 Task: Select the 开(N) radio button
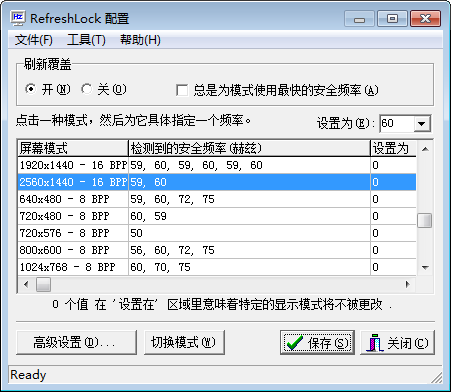(x=30, y=89)
